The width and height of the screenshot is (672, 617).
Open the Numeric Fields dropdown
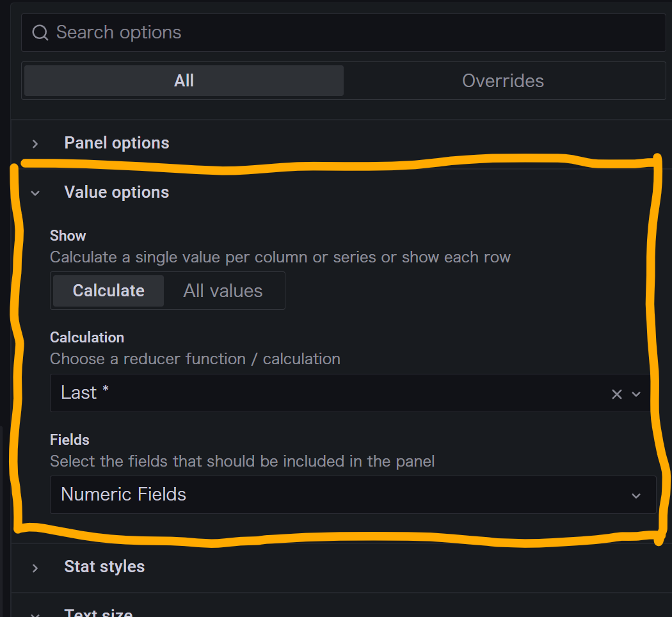click(x=353, y=495)
